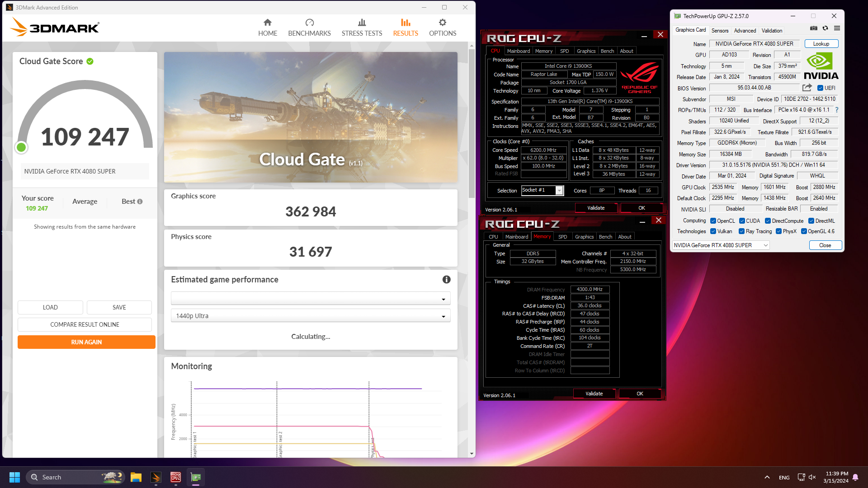Click the Bus Interface question mark in GPU-Z
The height and width of the screenshot is (488, 868).
tap(837, 110)
